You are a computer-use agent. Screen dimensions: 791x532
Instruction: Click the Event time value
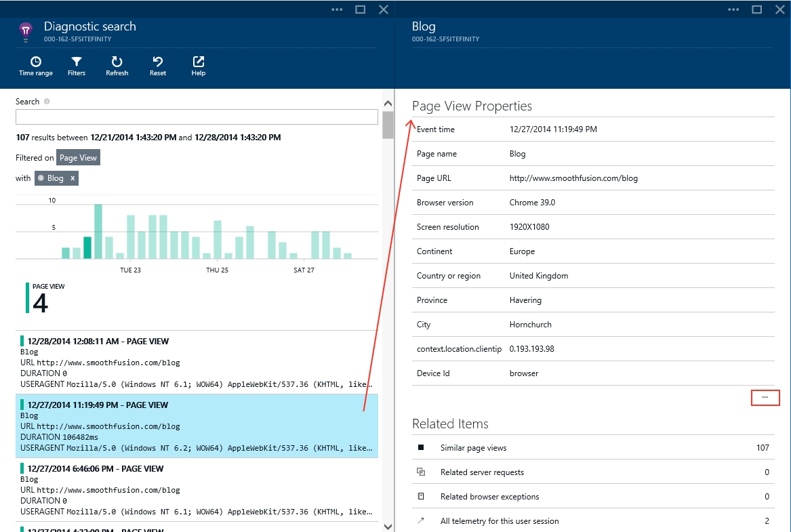coord(553,129)
